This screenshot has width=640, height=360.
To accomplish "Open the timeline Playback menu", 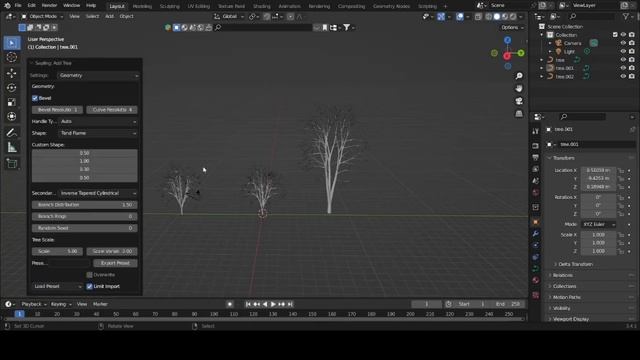I will 33,304.
